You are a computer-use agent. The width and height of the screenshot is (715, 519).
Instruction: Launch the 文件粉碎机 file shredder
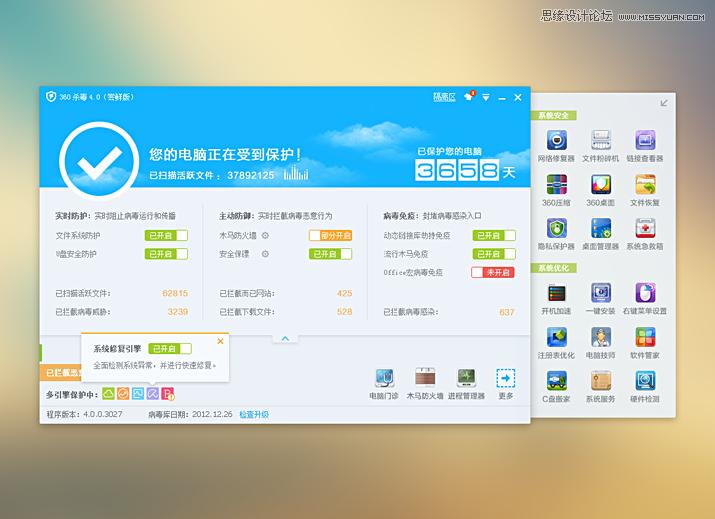[x=600, y=140]
